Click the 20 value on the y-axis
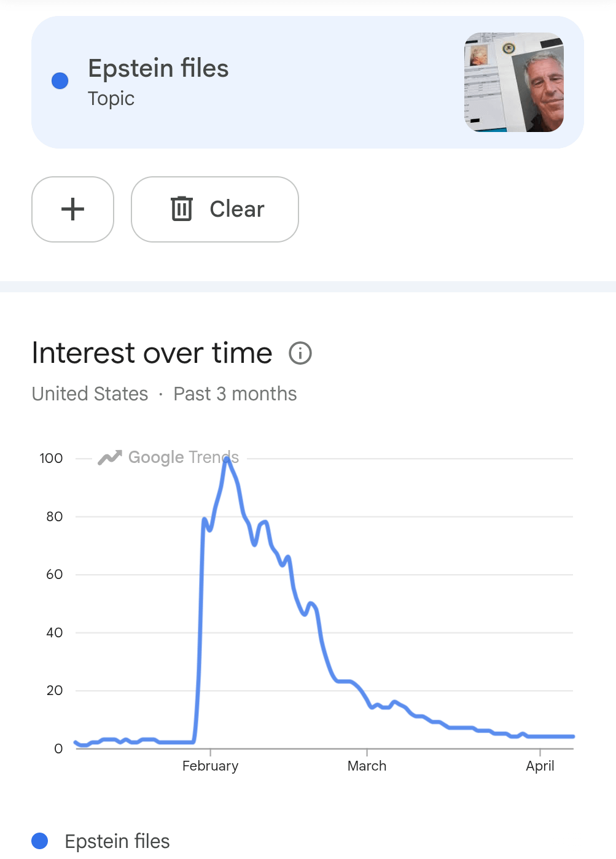The height and width of the screenshot is (859, 616). coord(54,690)
